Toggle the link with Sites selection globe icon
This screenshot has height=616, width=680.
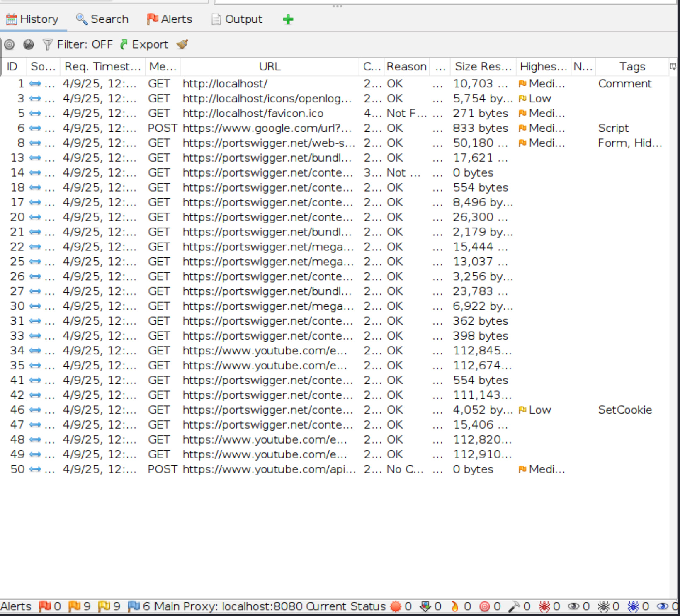[x=29, y=44]
